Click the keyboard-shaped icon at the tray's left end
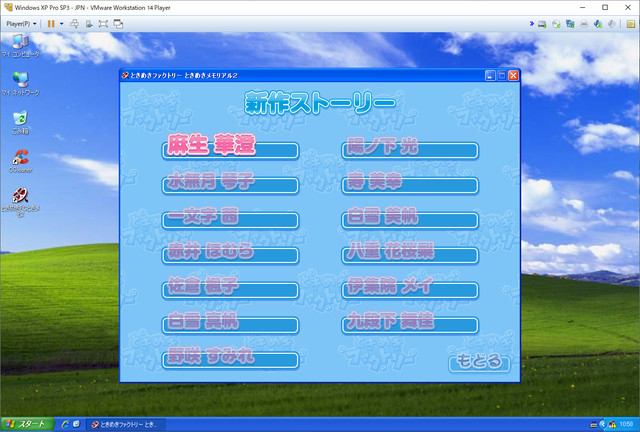The image size is (640, 432). point(594,425)
